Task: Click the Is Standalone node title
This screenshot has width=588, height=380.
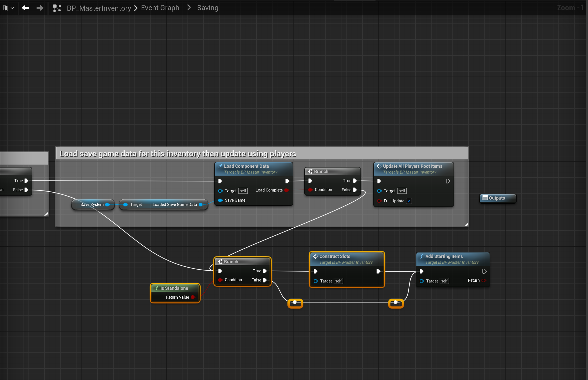Action: point(174,288)
